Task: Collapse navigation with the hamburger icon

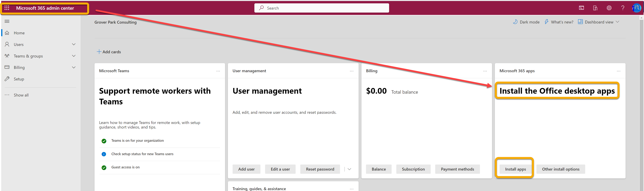Action: 7,21
